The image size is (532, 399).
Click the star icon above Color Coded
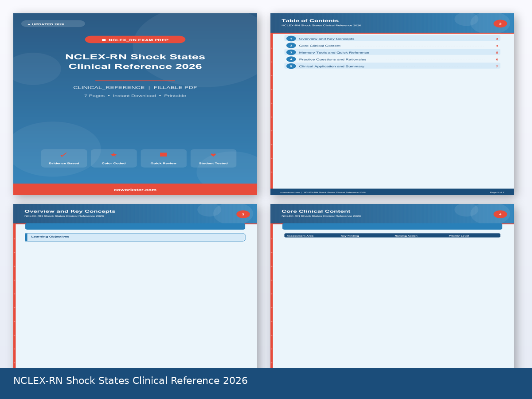113,155
